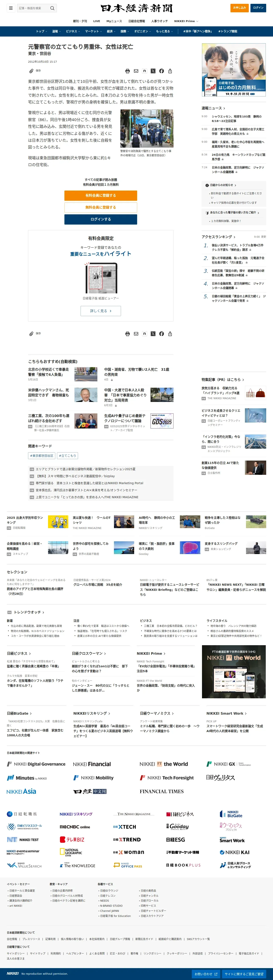
Task: Open the 朝刊・夕刊 menu item
Action: click(80, 21)
